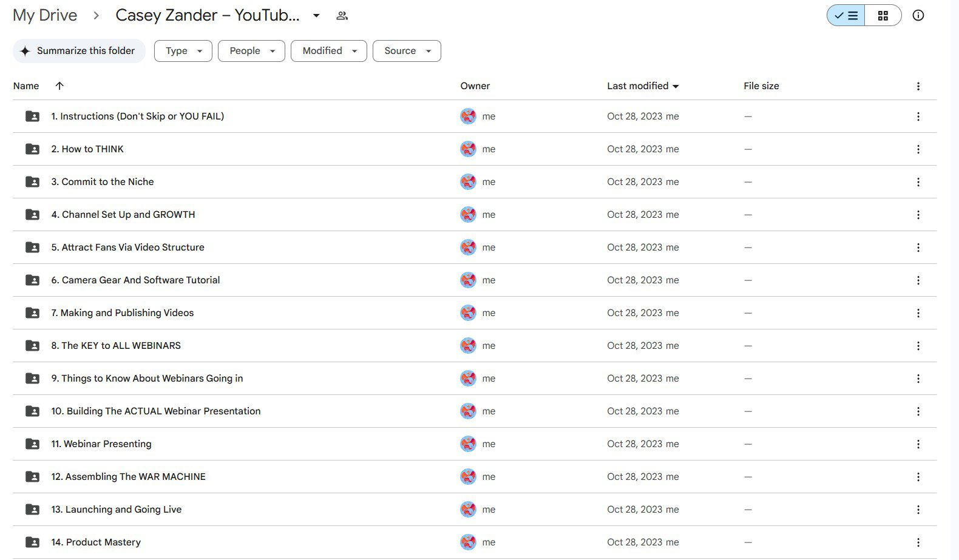
Task: Open more actions for 1. Instructions folder
Action: (918, 116)
